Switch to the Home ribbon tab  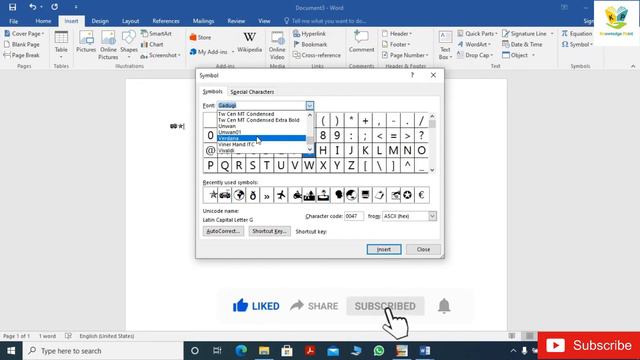tap(43, 21)
